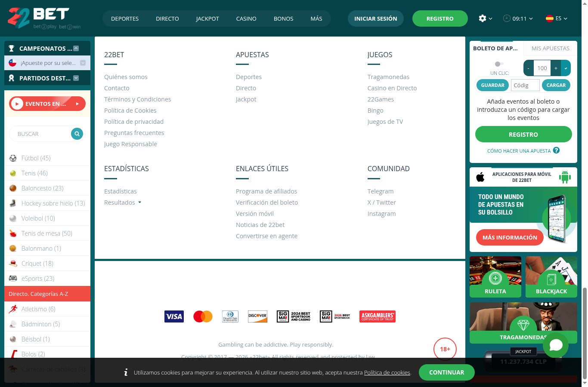
Task: Click the Tenis ball icon
Action: tap(13, 173)
